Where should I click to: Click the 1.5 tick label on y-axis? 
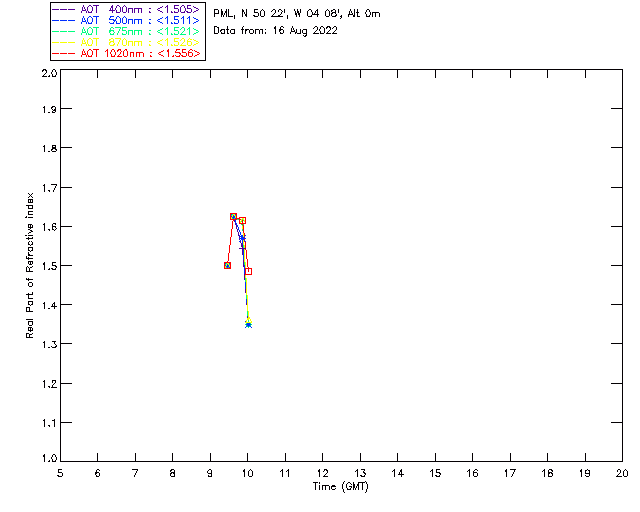(49, 266)
